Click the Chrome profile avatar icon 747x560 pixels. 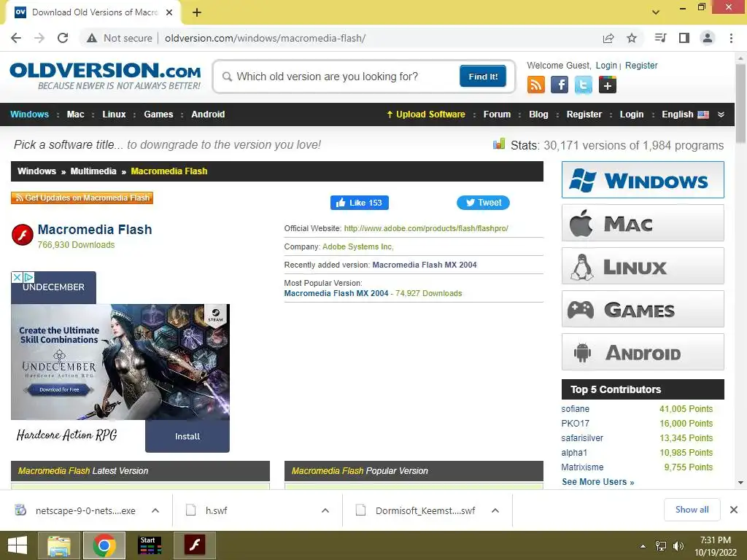point(708,38)
